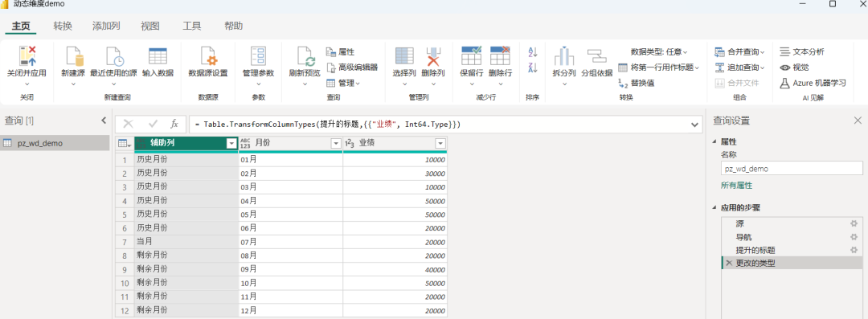This screenshot has width=868, height=319.
Task: Click the 拆分列 icon
Action: click(x=564, y=56)
